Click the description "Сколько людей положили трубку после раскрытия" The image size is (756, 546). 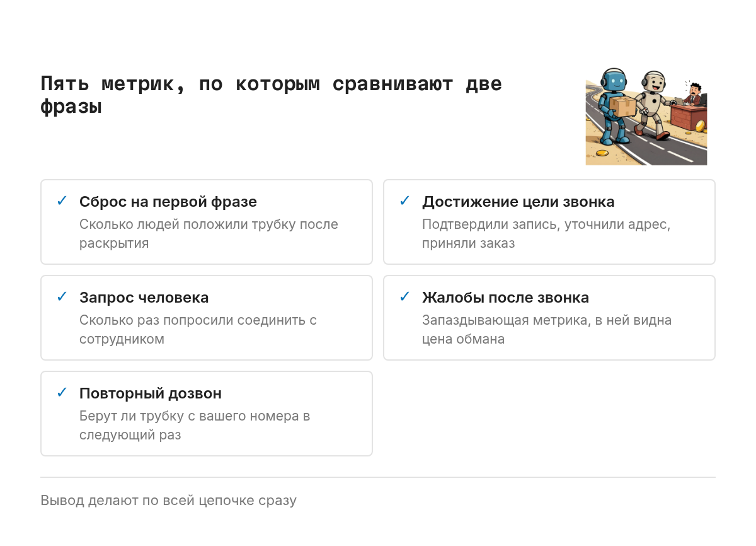pyautogui.click(x=209, y=234)
